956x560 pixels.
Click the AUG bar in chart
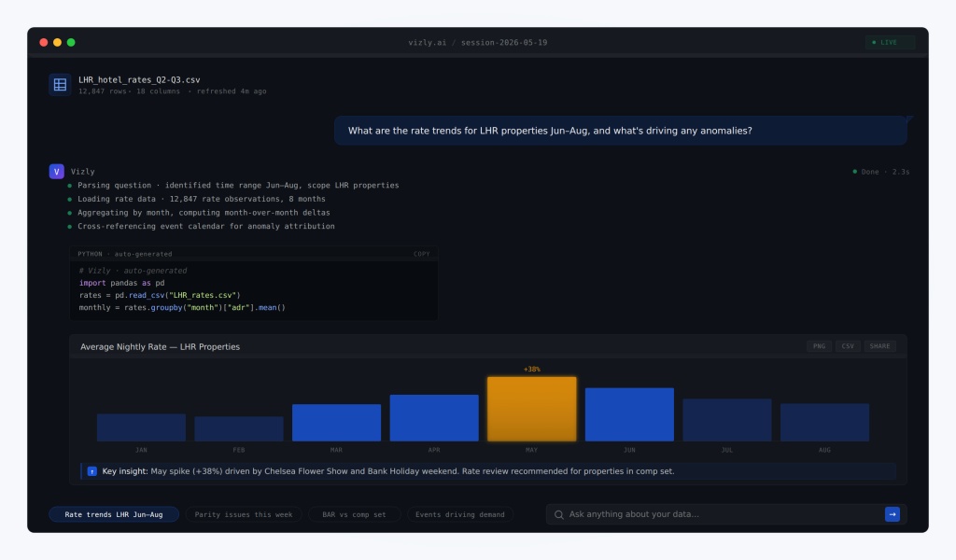824,422
